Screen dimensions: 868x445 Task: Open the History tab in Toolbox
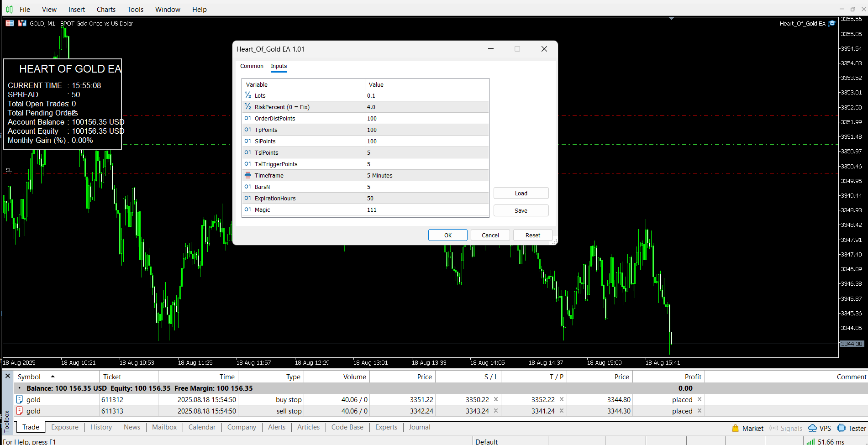[101, 427]
